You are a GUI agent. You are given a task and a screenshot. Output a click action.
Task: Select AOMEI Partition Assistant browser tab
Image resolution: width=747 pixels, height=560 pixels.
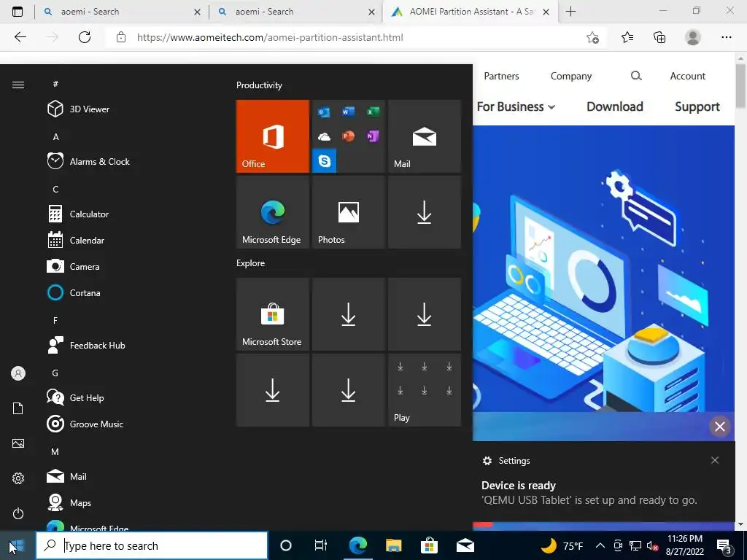click(x=471, y=12)
